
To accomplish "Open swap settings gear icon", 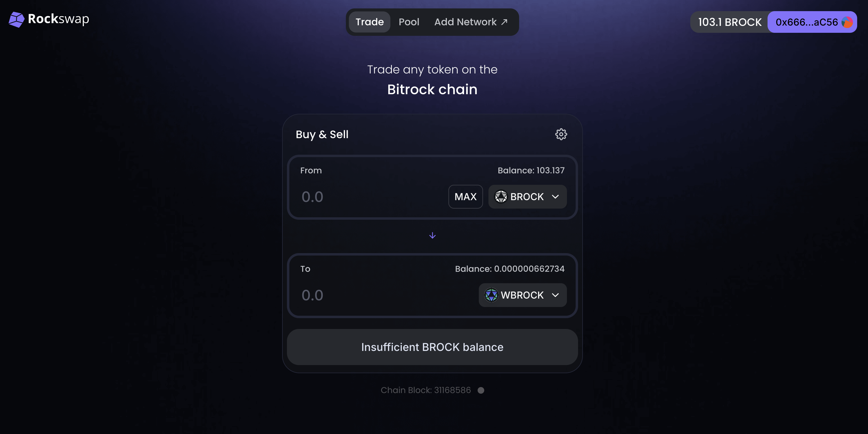I will click(x=561, y=134).
